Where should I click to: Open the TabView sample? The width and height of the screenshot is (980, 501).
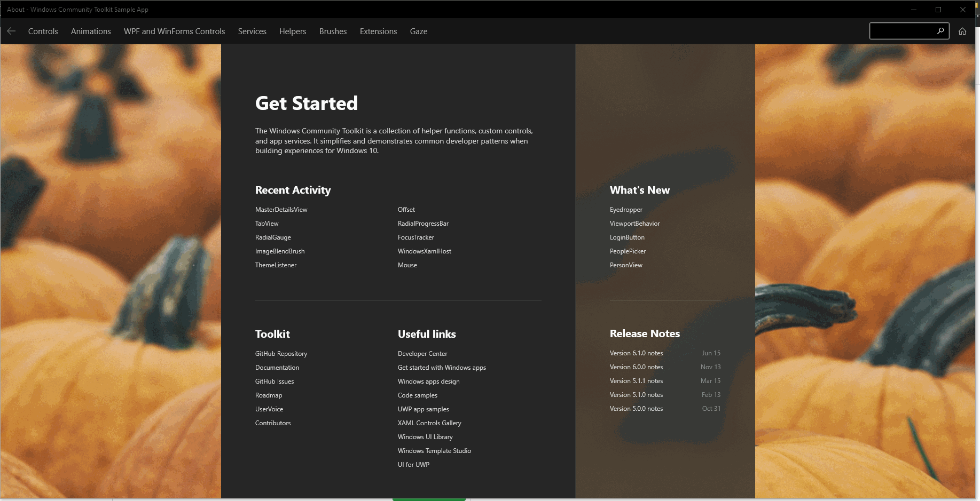pos(266,223)
